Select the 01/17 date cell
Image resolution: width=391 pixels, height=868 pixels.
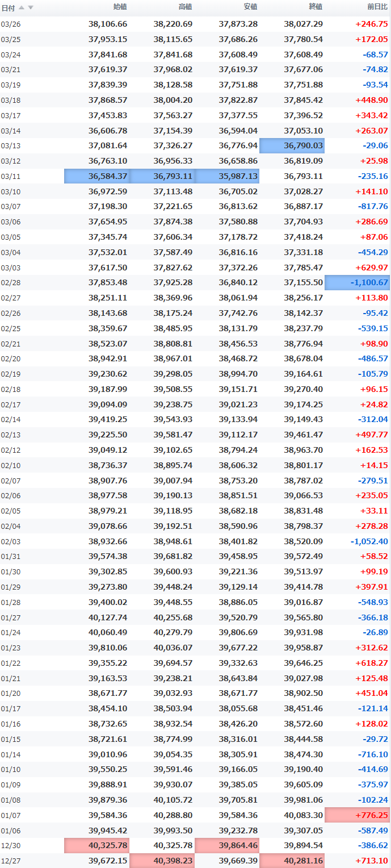(10, 708)
